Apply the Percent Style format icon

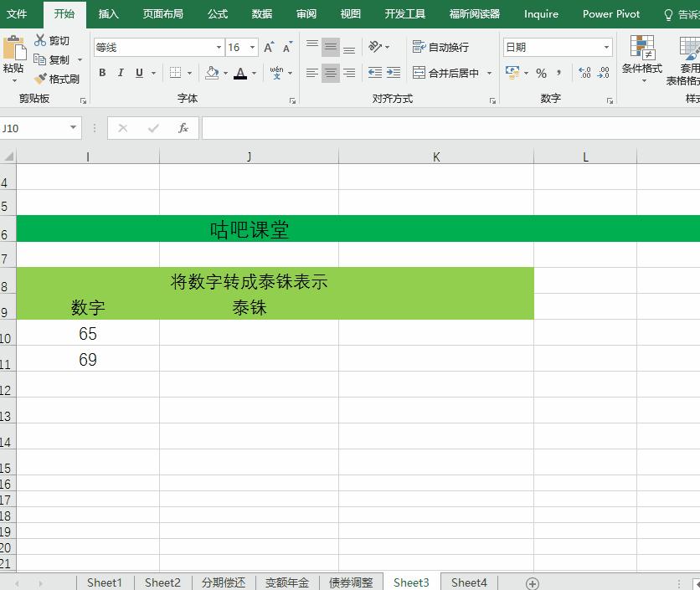[x=543, y=74]
